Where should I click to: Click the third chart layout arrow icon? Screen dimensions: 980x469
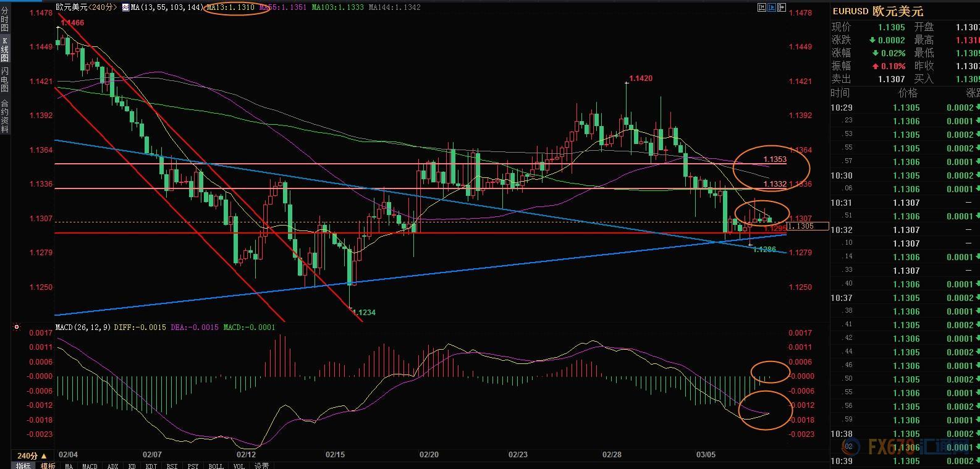(x=781, y=7)
